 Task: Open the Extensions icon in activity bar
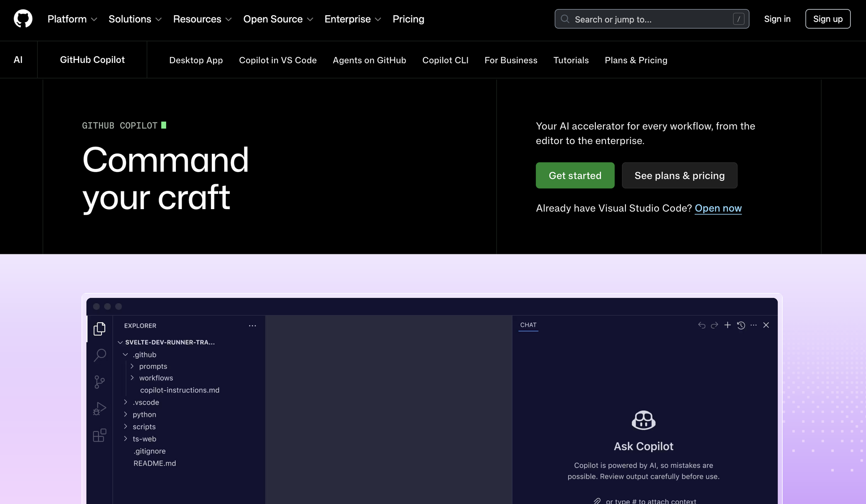click(x=100, y=435)
